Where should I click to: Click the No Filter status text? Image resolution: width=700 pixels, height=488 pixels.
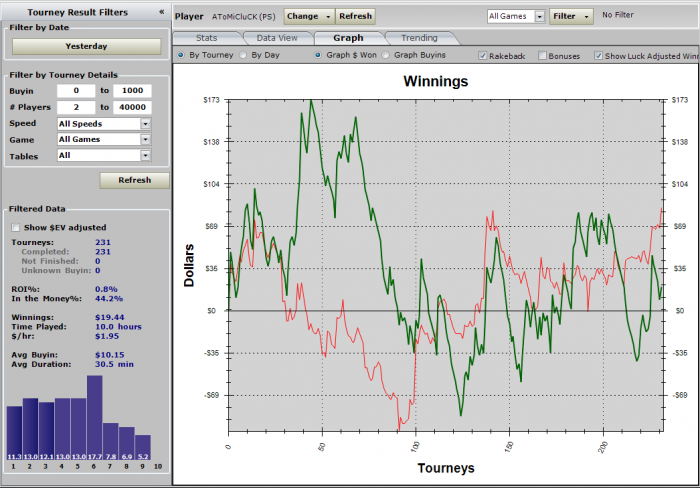pyautogui.click(x=618, y=15)
